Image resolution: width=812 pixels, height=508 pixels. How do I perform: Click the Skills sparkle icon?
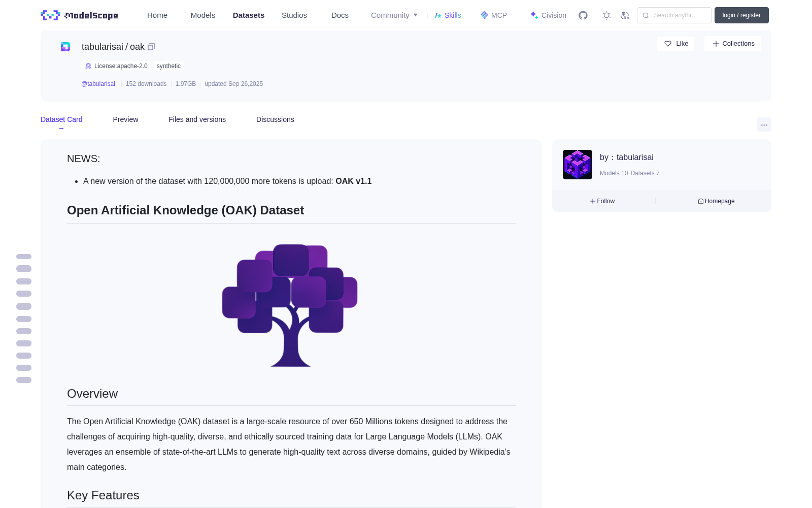tap(438, 15)
